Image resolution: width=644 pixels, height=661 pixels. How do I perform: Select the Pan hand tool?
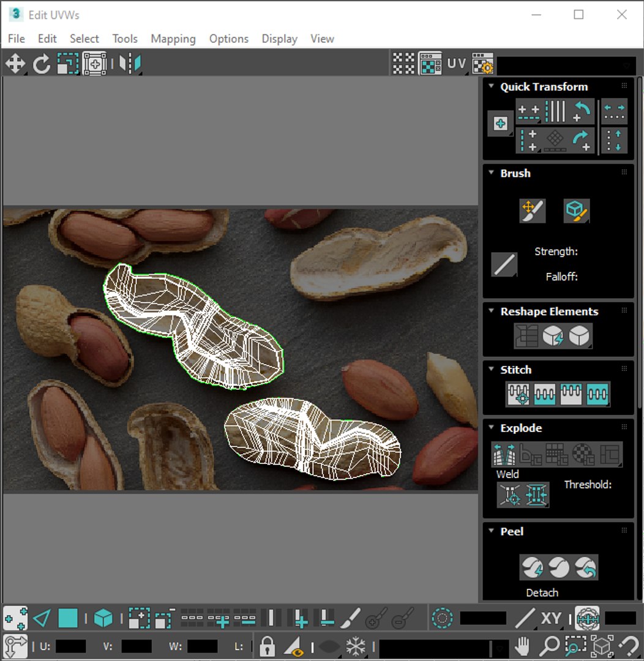[522, 646]
